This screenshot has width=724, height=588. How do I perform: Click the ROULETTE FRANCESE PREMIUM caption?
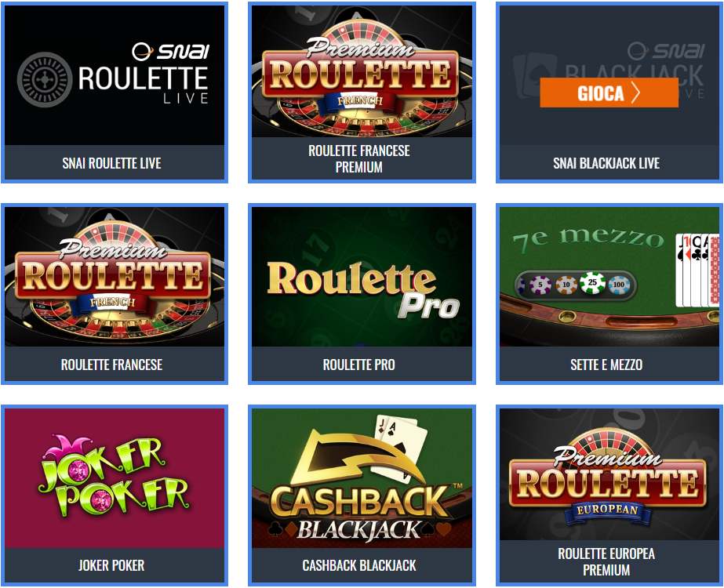(359, 159)
